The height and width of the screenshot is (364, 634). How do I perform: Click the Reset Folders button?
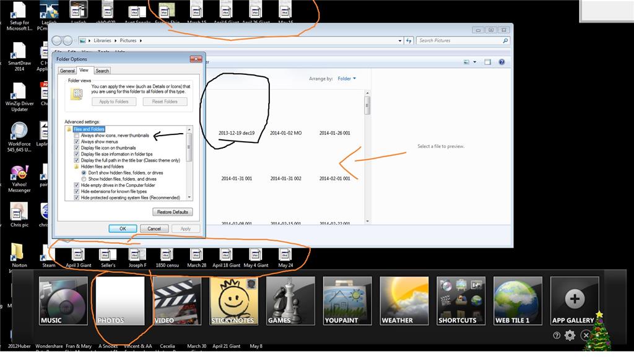[x=165, y=102]
